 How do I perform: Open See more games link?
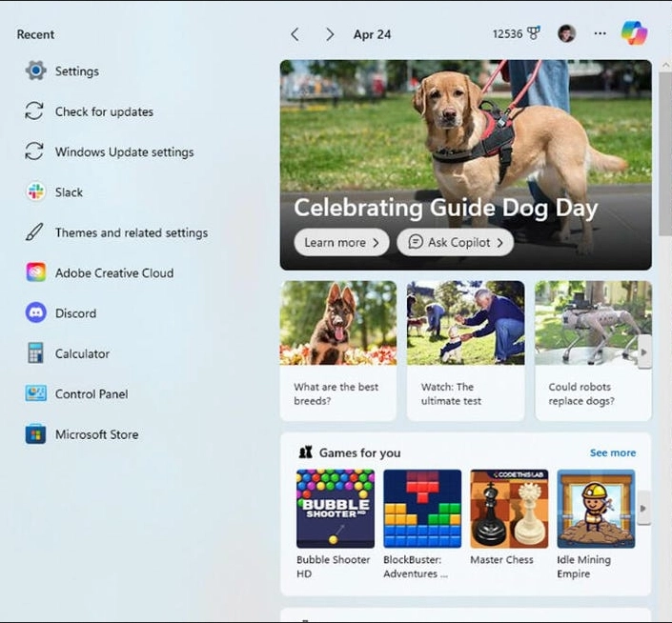coord(613,452)
